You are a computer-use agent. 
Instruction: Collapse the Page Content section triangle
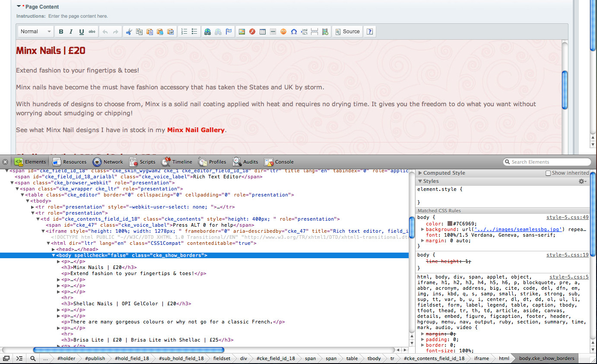pos(19,6)
